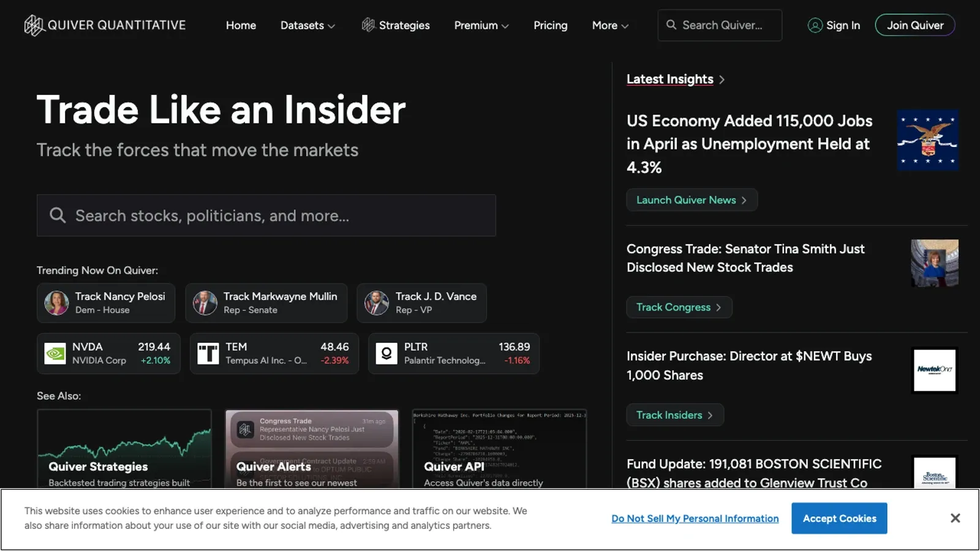Close the cookie consent banner
980x551 pixels.
tap(955, 519)
